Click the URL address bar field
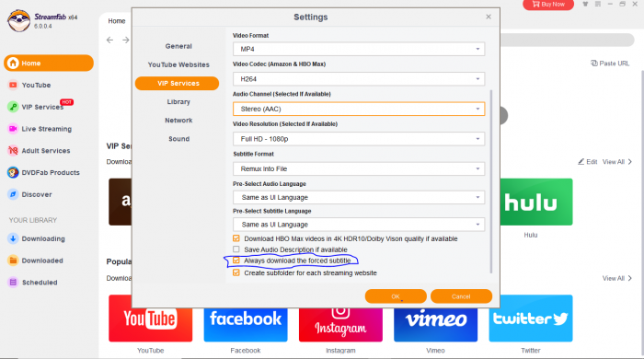The image size is (644, 359). click(567, 40)
